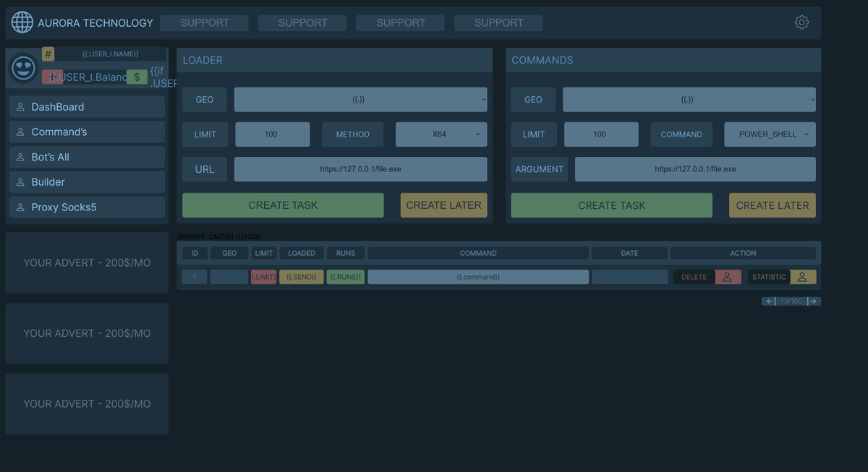The width and height of the screenshot is (868, 472).
Task: Click the yellow hash badge beside the user name
Action: [48, 54]
